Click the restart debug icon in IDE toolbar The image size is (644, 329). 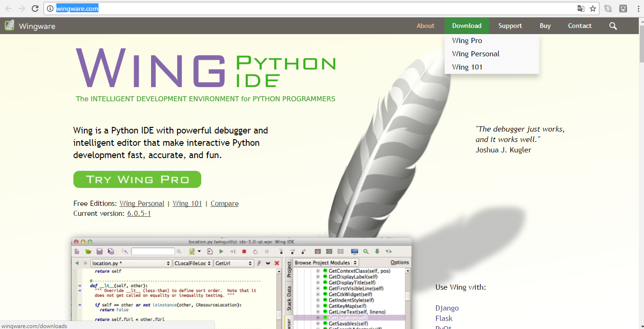[255, 251]
